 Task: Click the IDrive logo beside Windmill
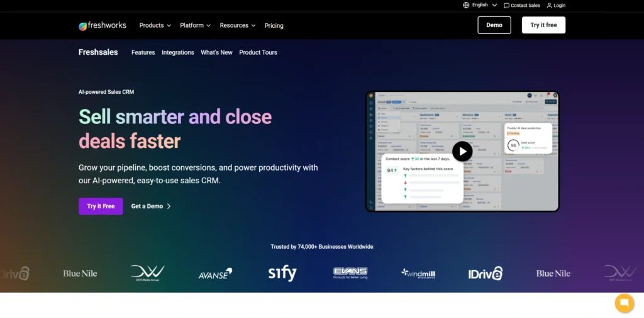486,273
